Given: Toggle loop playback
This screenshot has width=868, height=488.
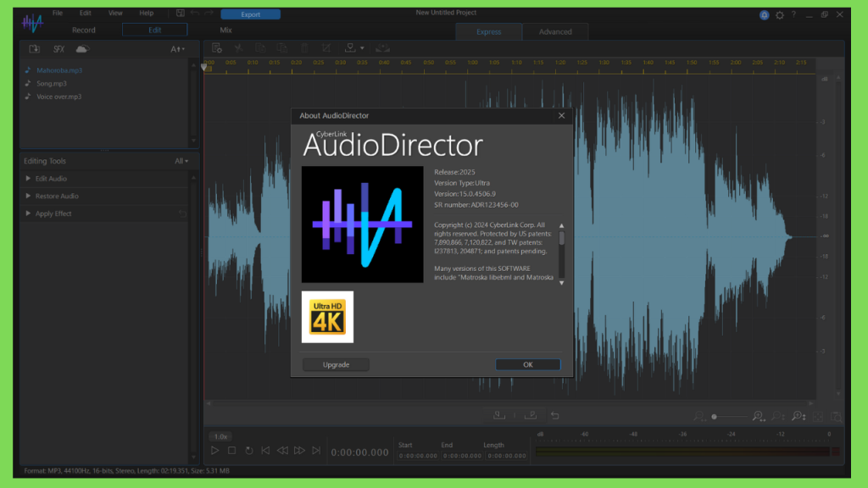Looking at the screenshot, I should 249,451.
